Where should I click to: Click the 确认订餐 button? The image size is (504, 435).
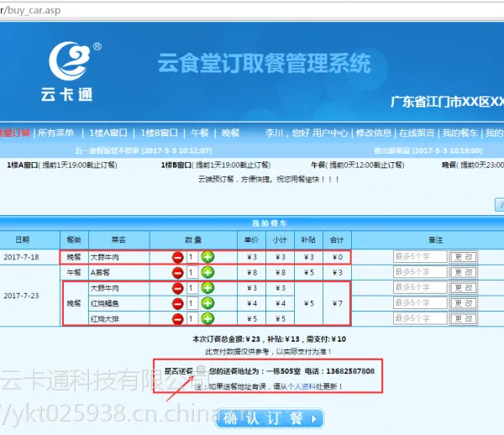click(270, 418)
